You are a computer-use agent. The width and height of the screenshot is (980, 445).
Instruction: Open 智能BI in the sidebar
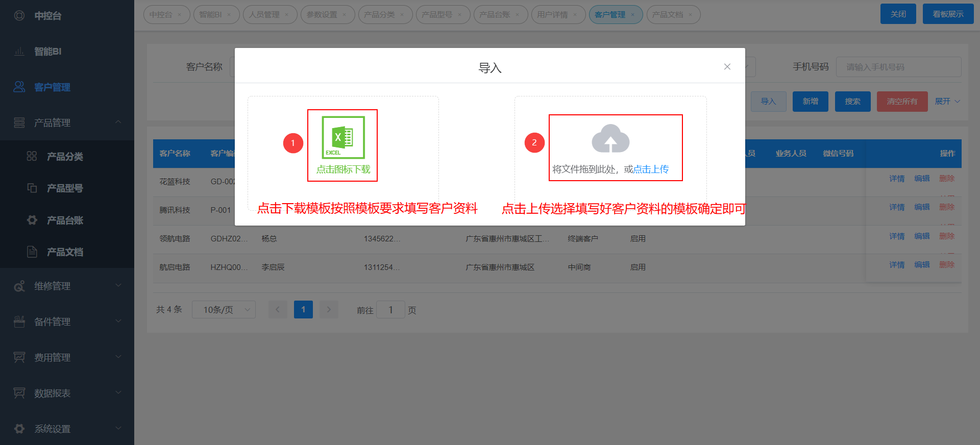(x=47, y=52)
